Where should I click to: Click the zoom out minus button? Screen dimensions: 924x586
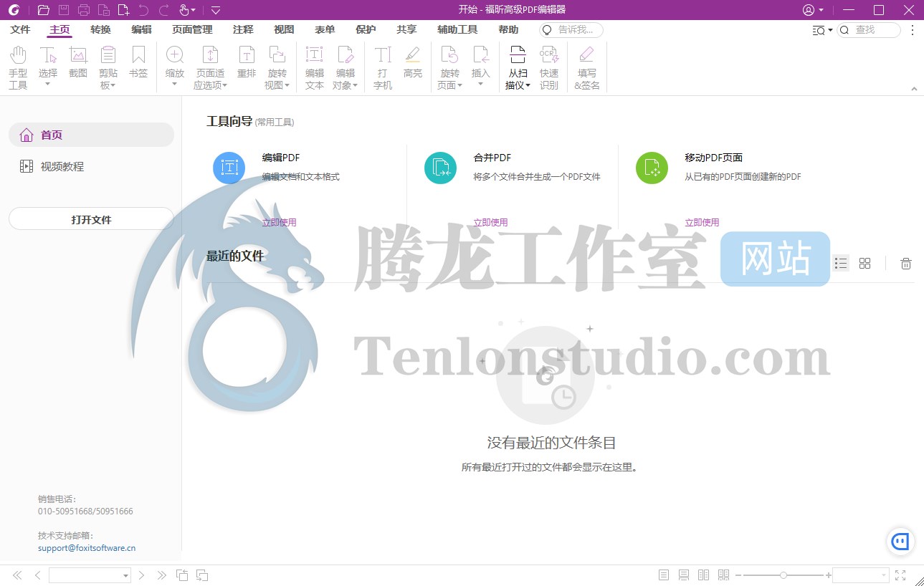point(738,575)
